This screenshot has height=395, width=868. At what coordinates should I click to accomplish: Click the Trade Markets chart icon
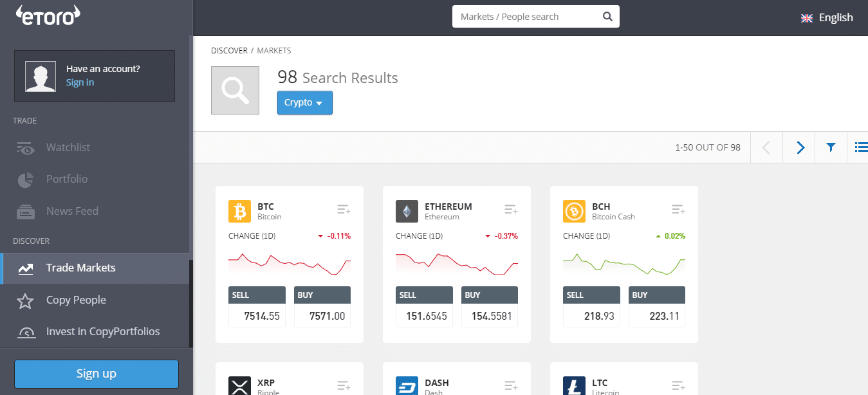tap(26, 269)
